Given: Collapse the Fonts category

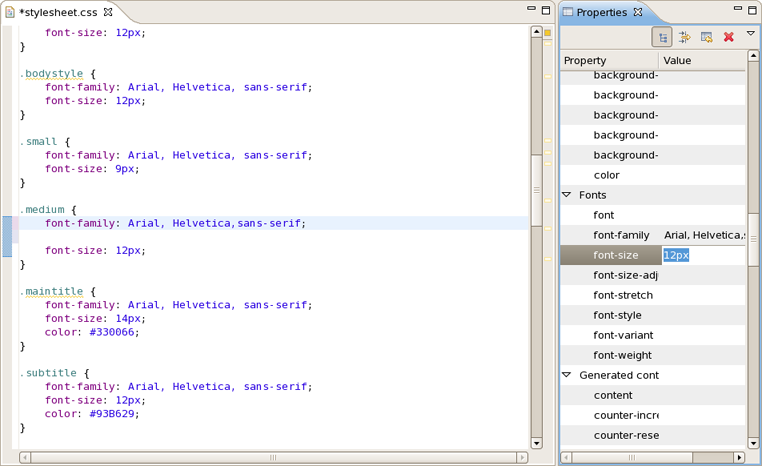Looking at the screenshot, I should click(567, 195).
